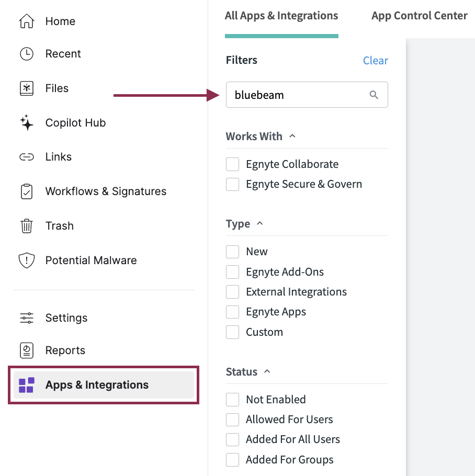Viewport: 475px width, 476px height.
Task: Clear all filters
Action: click(x=376, y=60)
